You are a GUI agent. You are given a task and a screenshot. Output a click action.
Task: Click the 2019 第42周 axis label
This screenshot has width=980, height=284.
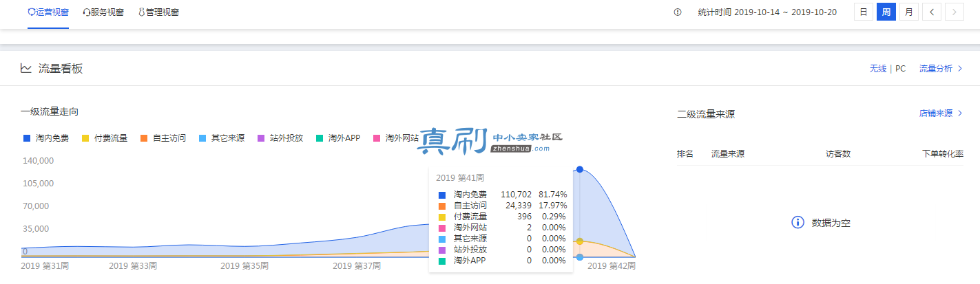tap(612, 265)
